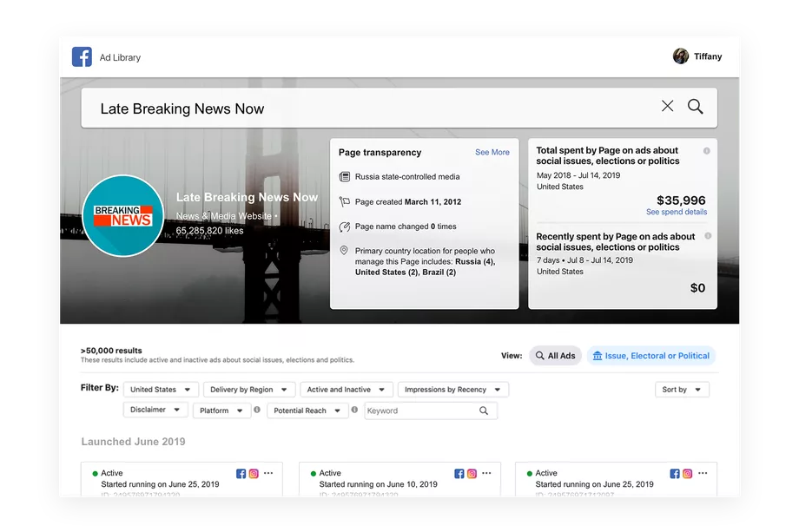Switch view to Issue, Electoral or Political
Screen dimensions: 799x532
point(651,356)
